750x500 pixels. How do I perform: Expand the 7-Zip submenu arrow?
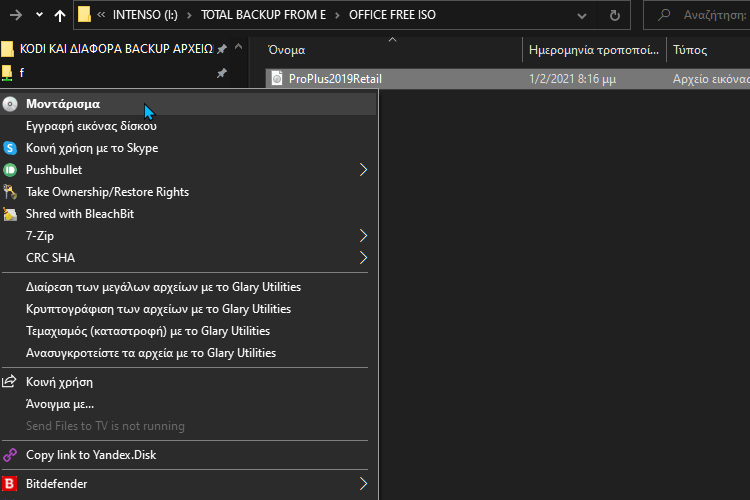[364, 236]
